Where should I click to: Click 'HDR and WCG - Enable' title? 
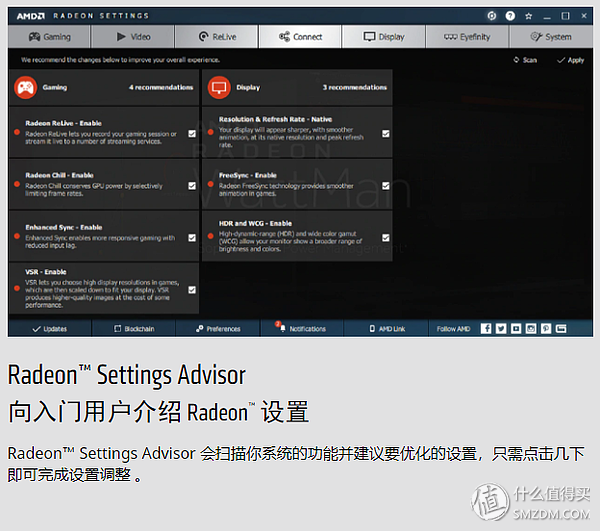[x=255, y=223]
